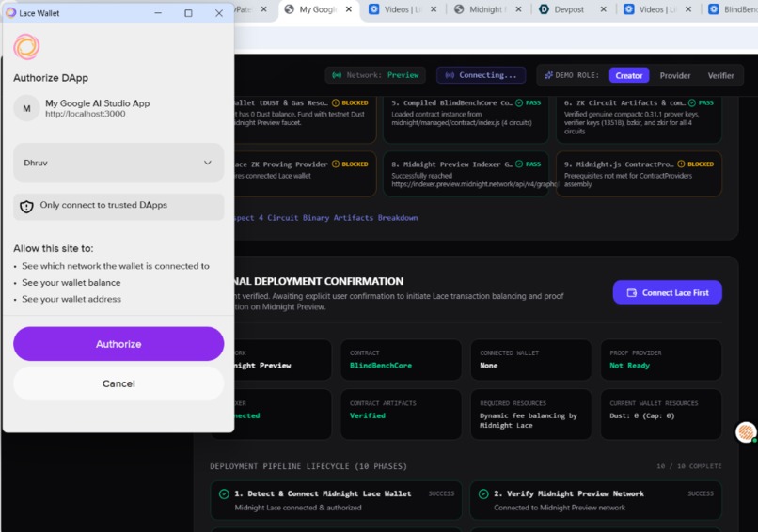Click the PASS icon on ZK Circuit Artifacts card
758x532 pixels.
[692, 102]
